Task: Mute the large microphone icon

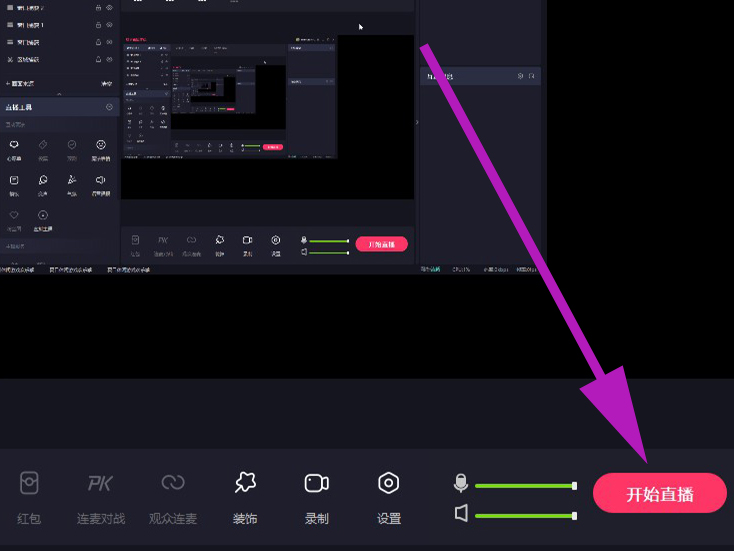Action: tap(460, 484)
